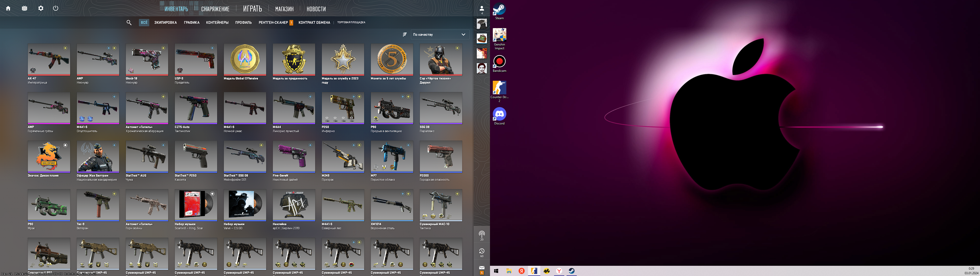Open the recent players icon showing 60

pyautogui.click(x=482, y=252)
